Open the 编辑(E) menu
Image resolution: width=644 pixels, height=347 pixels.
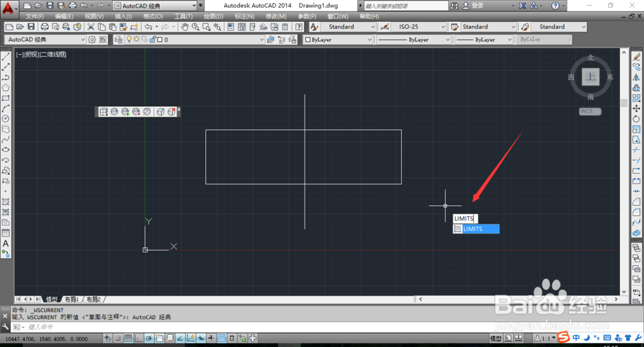click(64, 17)
